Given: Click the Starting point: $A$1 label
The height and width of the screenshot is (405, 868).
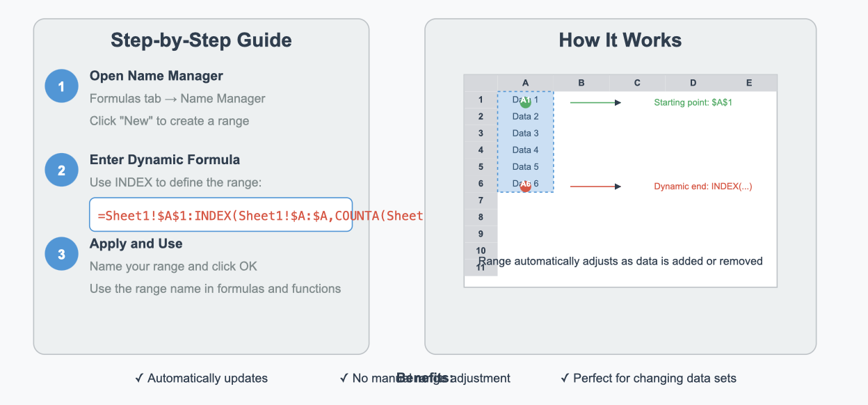Looking at the screenshot, I should (693, 102).
